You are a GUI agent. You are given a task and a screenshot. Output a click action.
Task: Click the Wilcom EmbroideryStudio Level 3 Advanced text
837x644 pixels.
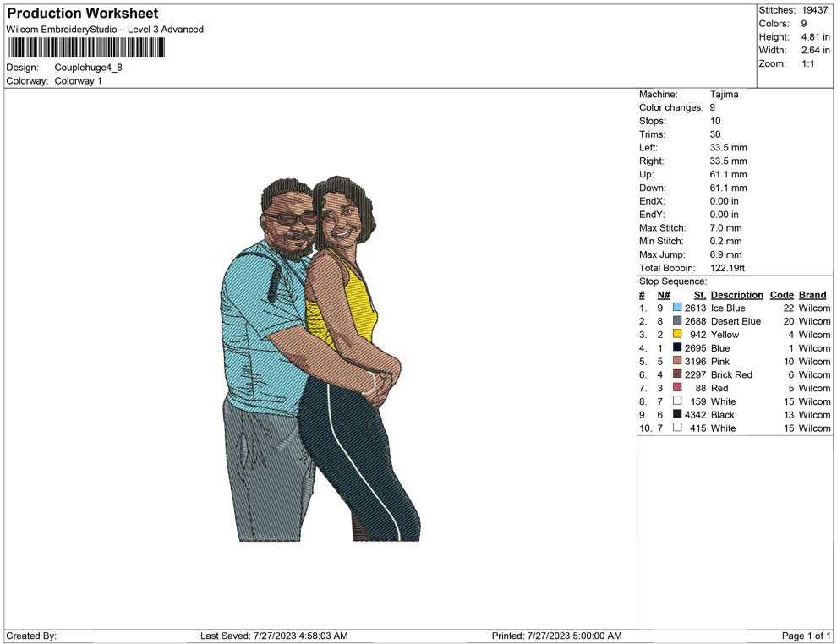click(105, 30)
